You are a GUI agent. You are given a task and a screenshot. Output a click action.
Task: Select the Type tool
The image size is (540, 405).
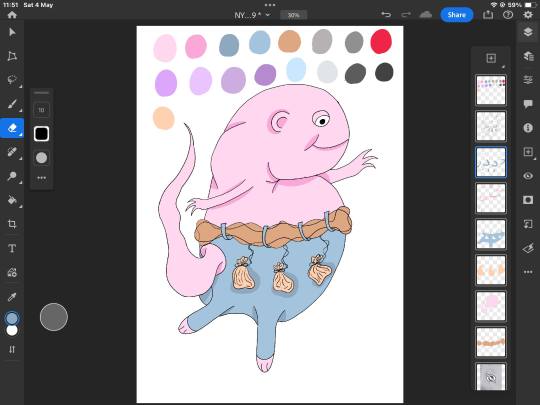click(12, 248)
